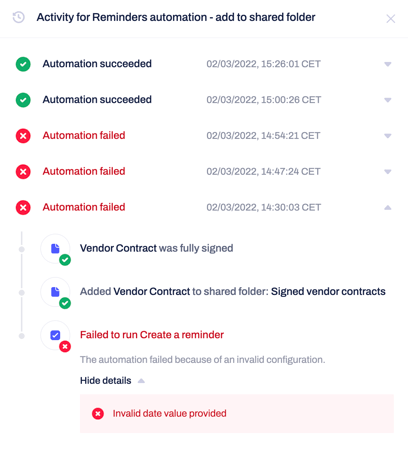Click Failed to run Create a reminder
This screenshot has height=454, width=408.
[x=152, y=335]
